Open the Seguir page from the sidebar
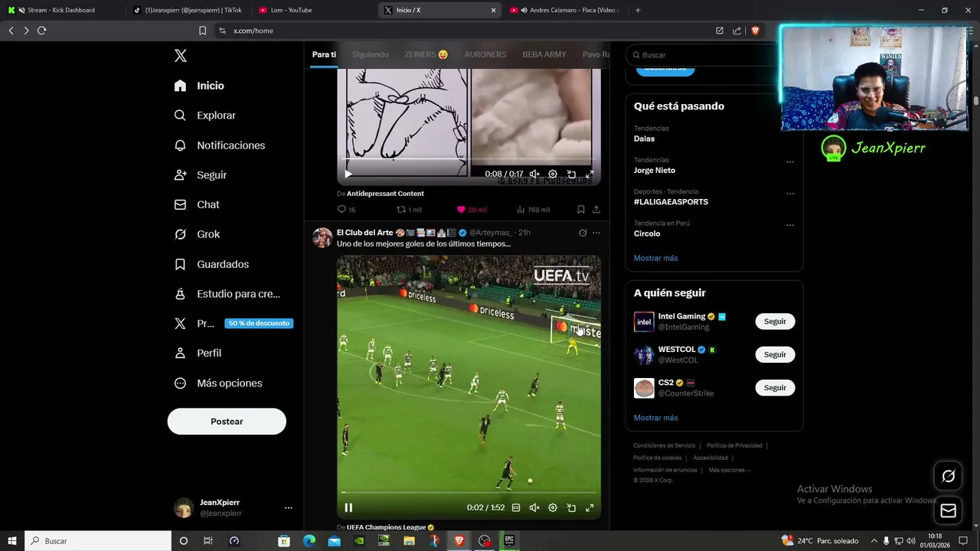This screenshot has height=551, width=980. pos(201,175)
